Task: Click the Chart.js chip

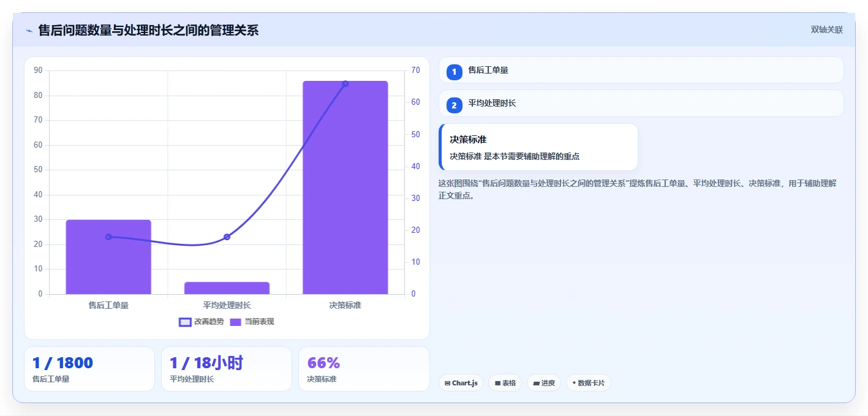Action: coord(461,383)
